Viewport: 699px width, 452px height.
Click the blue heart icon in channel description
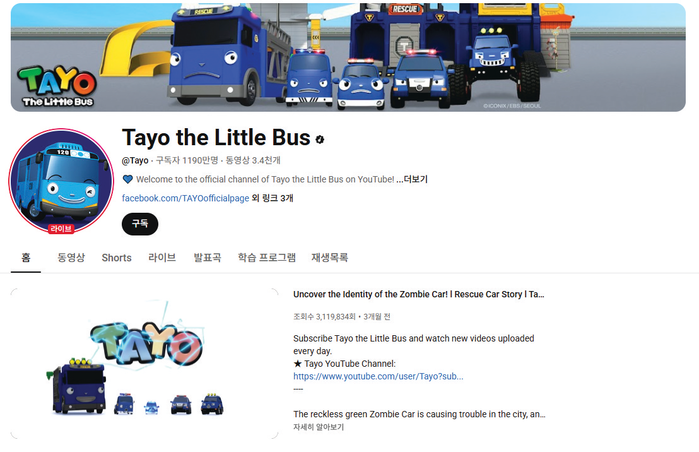point(128,179)
